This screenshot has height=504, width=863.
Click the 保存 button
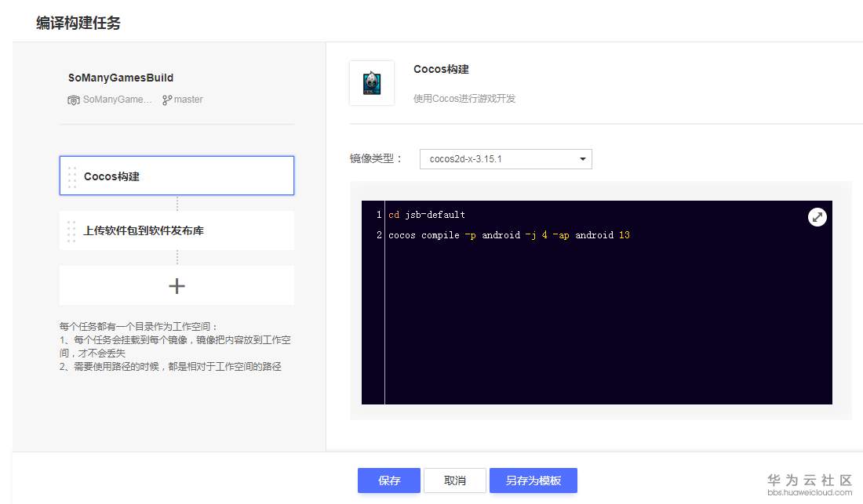pos(388,480)
